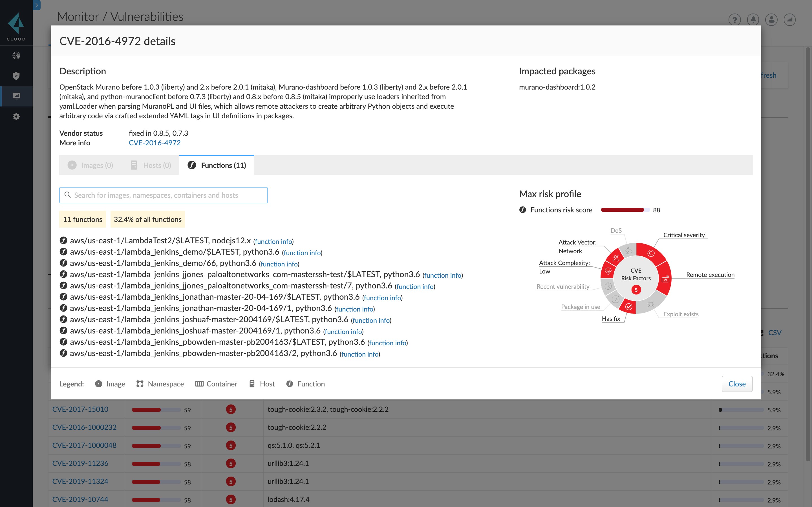The image size is (812, 507).
Task: Click the Critical severity risk factor icon
Action: pos(651,253)
